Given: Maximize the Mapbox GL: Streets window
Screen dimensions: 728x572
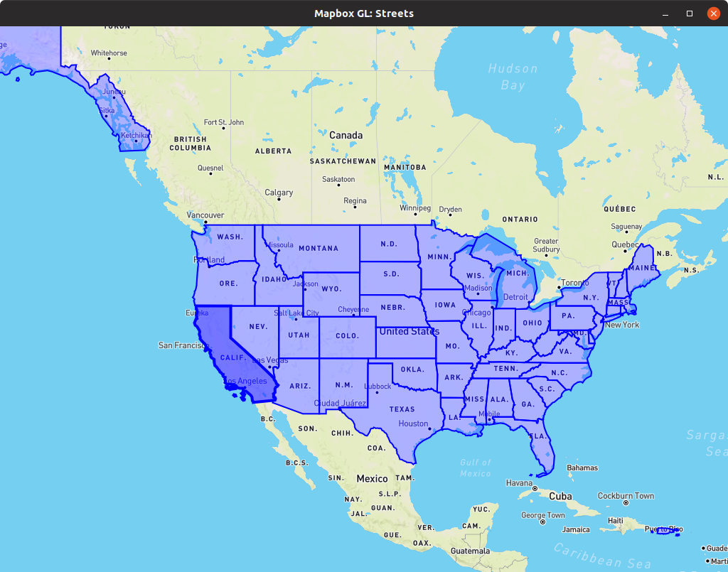Looking at the screenshot, I should coord(688,13).
